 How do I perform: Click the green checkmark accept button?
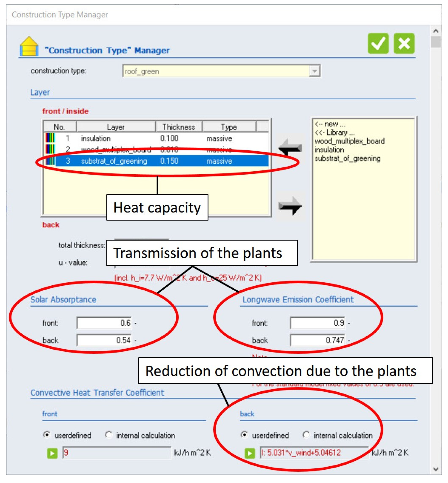tap(378, 43)
